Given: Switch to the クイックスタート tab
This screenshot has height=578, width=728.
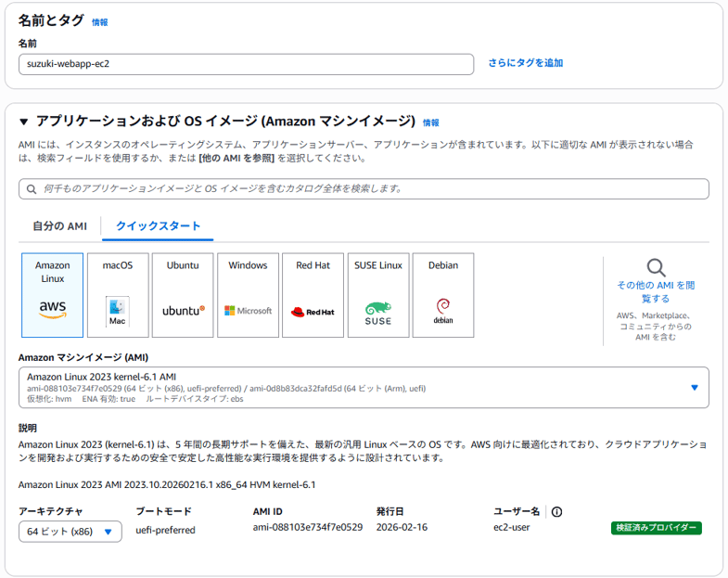Looking at the screenshot, I should tap(158, 226).
